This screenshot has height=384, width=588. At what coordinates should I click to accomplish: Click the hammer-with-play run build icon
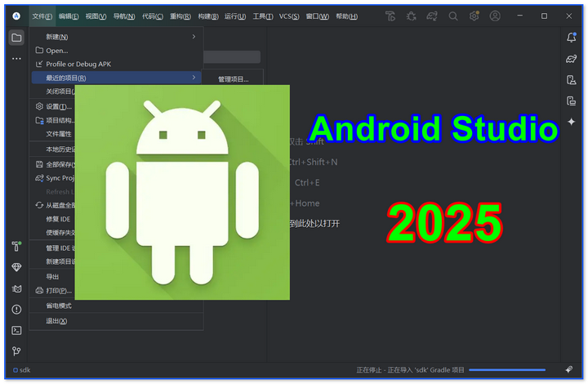coord(390,16)
